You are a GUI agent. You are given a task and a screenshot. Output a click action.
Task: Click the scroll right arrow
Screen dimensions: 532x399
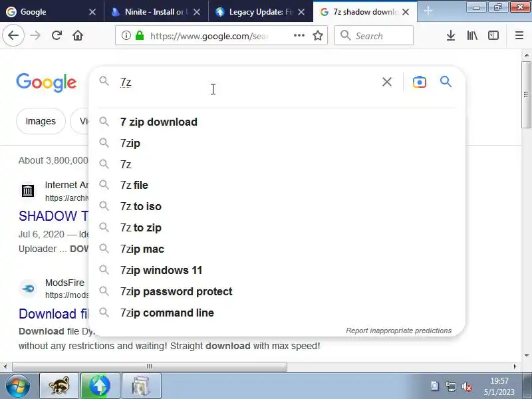click(515, 366)
